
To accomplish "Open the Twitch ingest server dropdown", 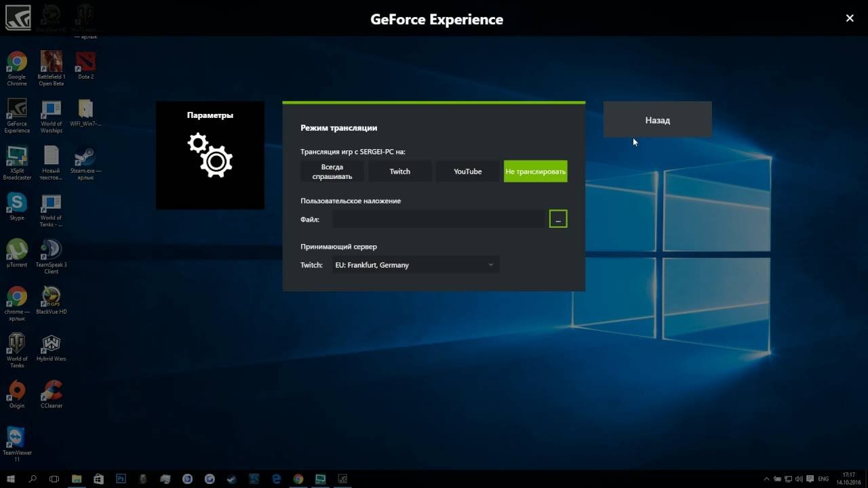I will click(x=414, y=265).
